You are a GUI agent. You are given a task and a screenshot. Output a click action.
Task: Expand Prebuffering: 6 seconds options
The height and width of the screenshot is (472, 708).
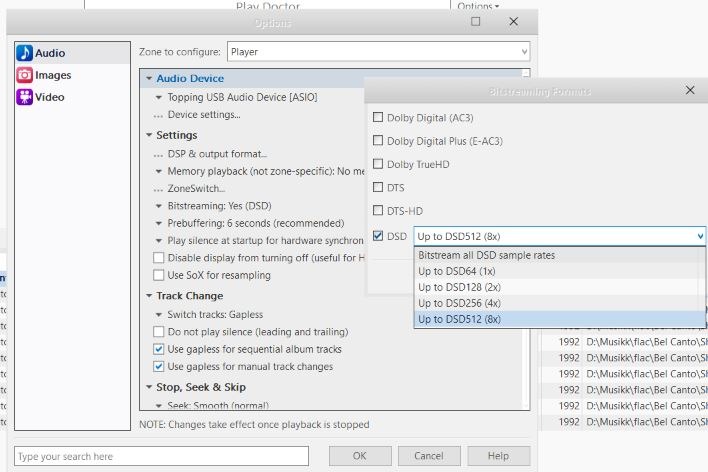click(x=158, y=223)
